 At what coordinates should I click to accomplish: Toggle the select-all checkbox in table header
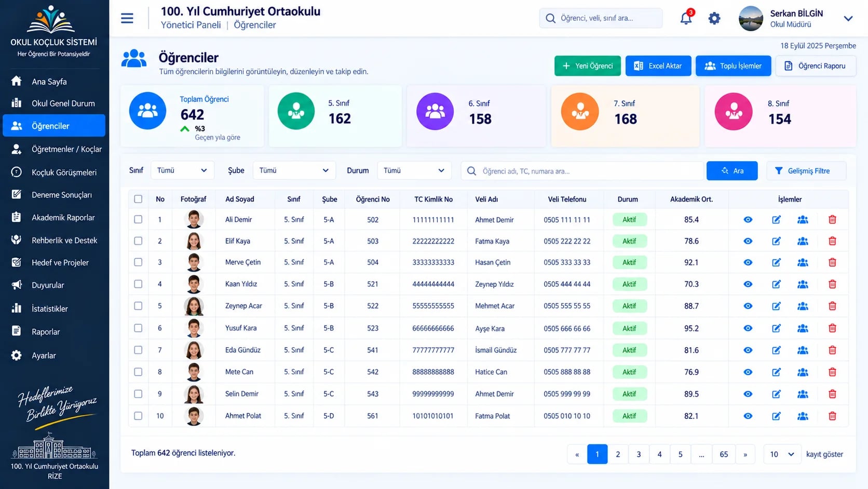coord(138,199)
